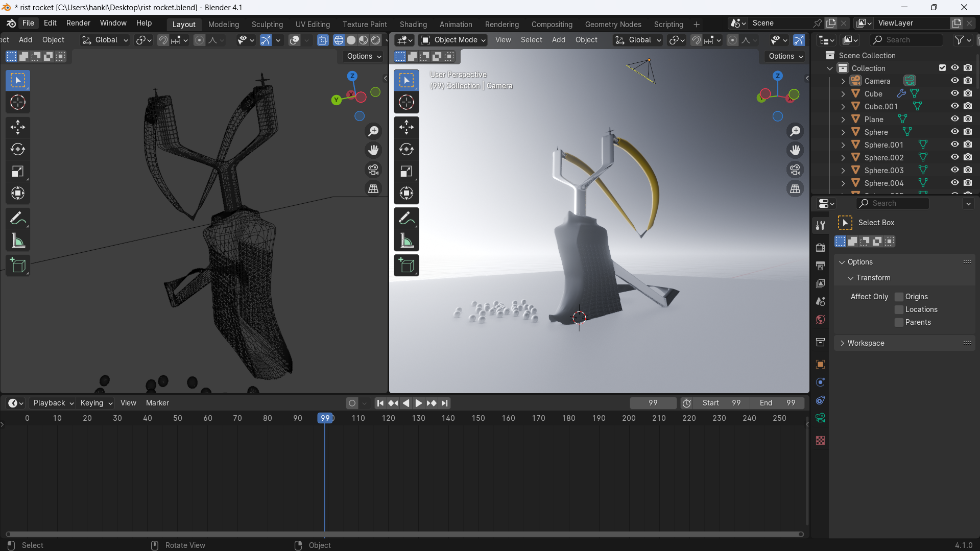Screen dimensions: 980x551
Task: Hide Cube.001 in viewport
Action: tap(954, 106)
